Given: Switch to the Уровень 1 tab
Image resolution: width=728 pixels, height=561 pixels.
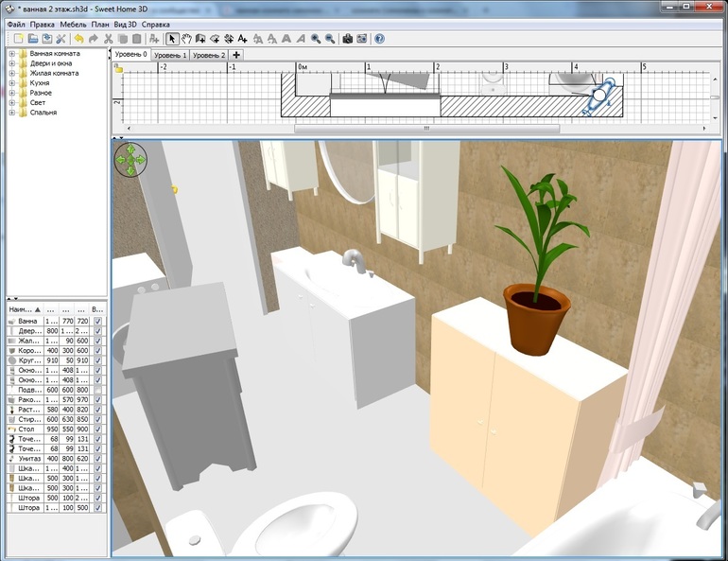Looking at the screenshot, I should click(170, 55).
